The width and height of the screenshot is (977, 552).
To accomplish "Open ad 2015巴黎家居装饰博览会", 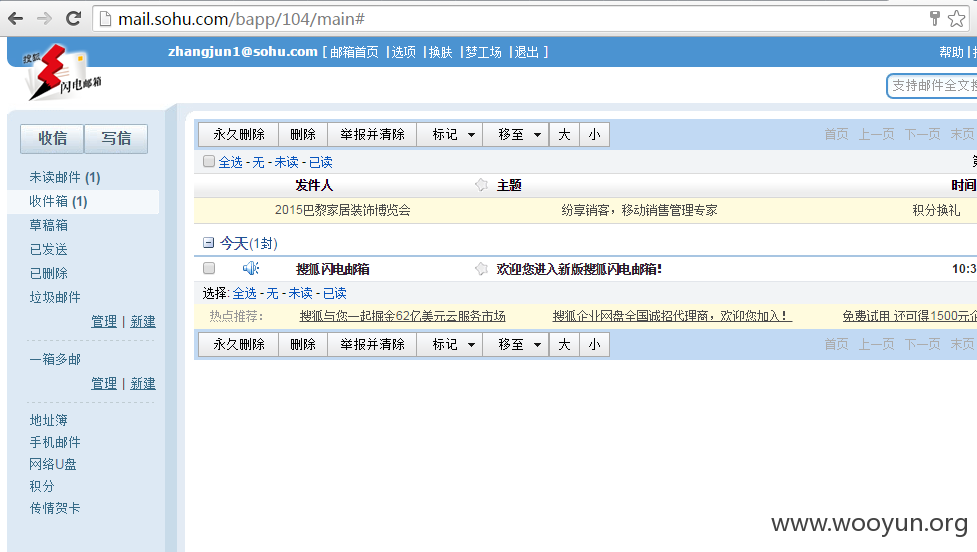I will (343, 211).
